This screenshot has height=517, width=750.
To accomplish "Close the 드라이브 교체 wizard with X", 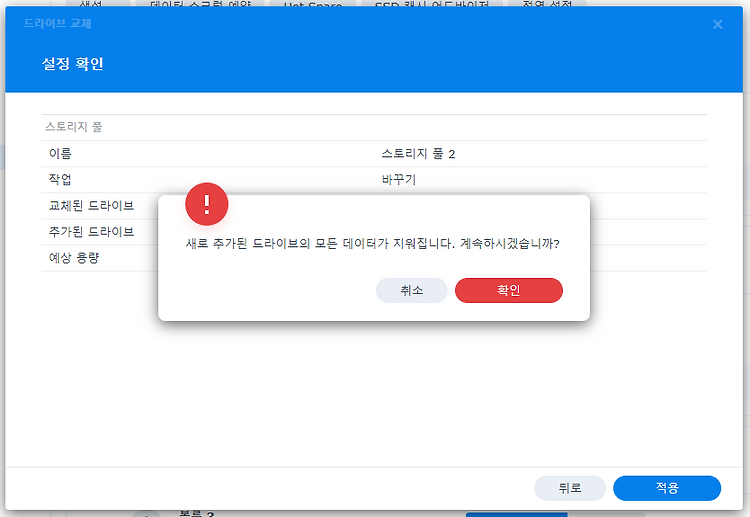I will click(717, 24).
